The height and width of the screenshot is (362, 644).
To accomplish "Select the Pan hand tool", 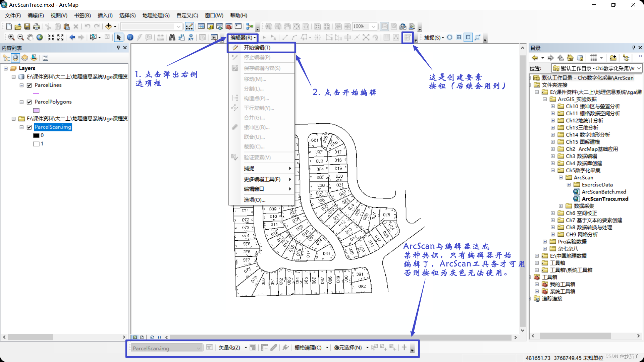I will [x=30, y=37].
